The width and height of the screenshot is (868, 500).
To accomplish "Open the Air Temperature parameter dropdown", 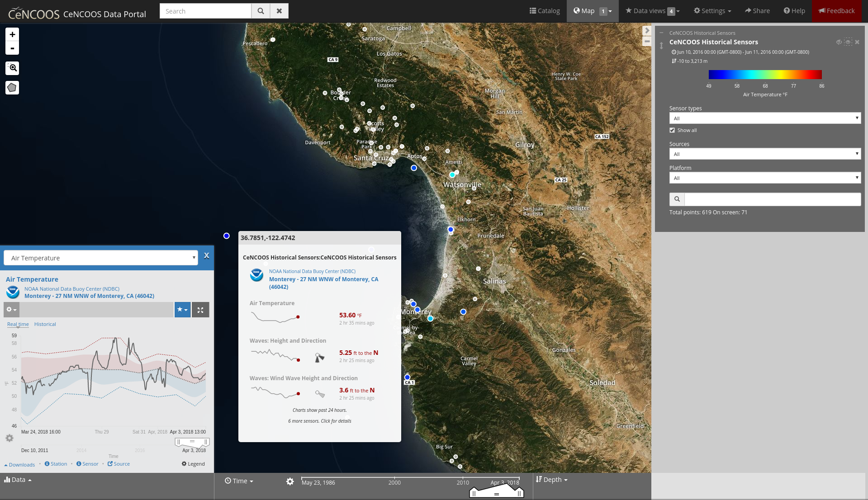I will tap(101, 258).
